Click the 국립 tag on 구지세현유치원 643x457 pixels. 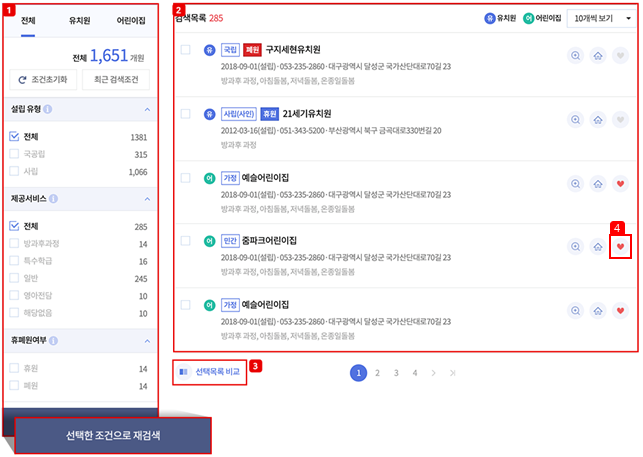point(230,50)
